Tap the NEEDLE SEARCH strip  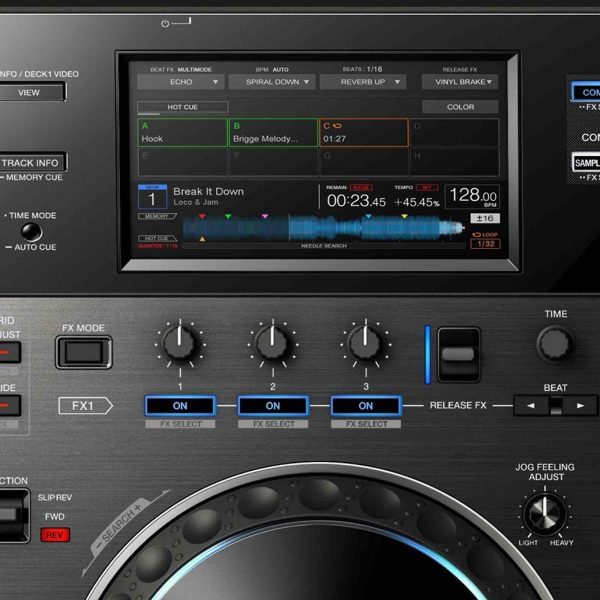324,246
